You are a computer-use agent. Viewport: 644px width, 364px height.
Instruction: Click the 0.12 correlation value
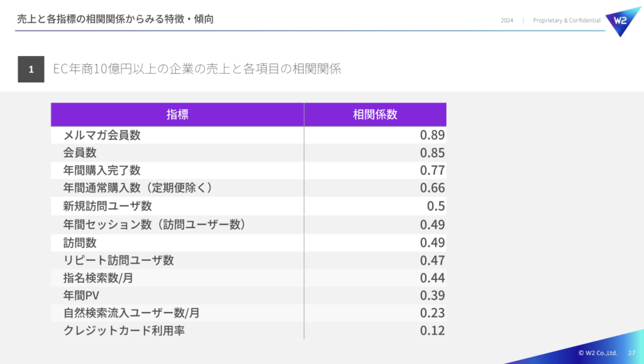(x=432, y=331)
